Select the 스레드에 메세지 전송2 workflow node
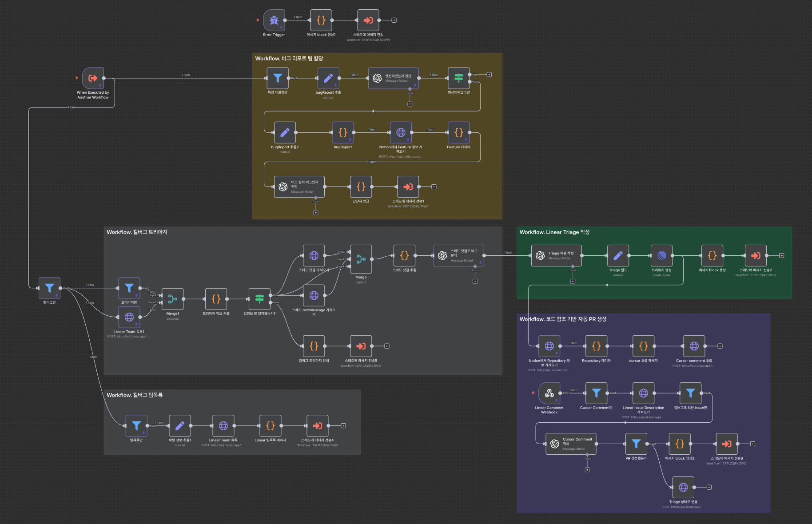The height and width of the screenshot is (524, 812). [x=756, y=256]
